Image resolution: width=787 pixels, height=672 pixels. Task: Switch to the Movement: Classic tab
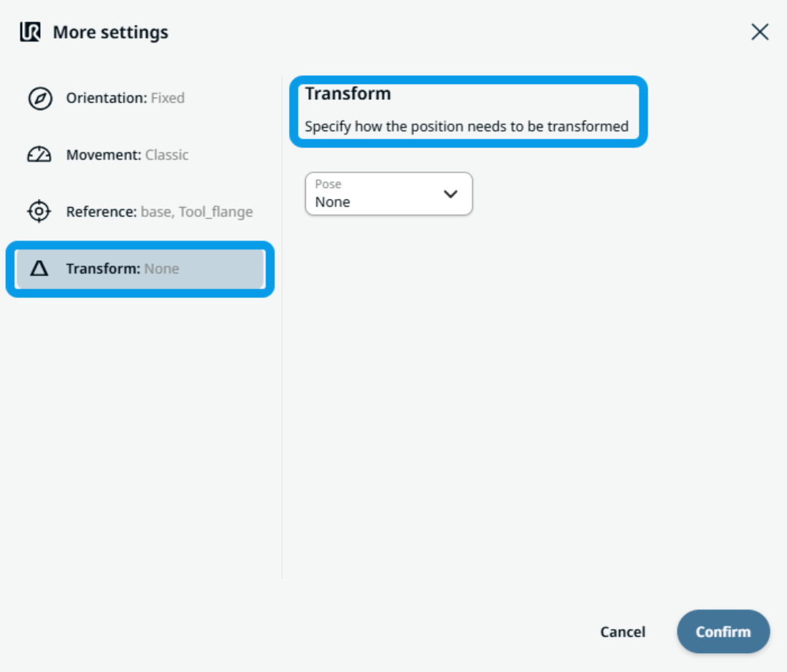(127, 155)
